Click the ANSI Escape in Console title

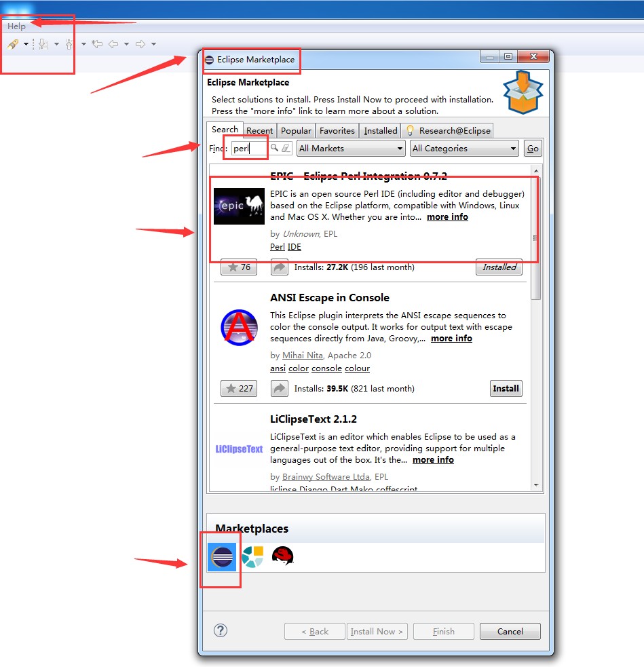pos(330,298)
